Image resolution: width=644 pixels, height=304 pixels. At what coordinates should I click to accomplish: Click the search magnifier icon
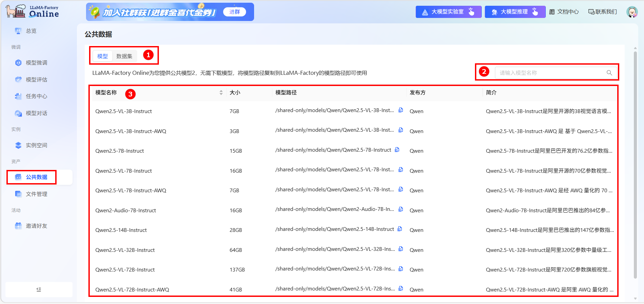tap(609, 73)
